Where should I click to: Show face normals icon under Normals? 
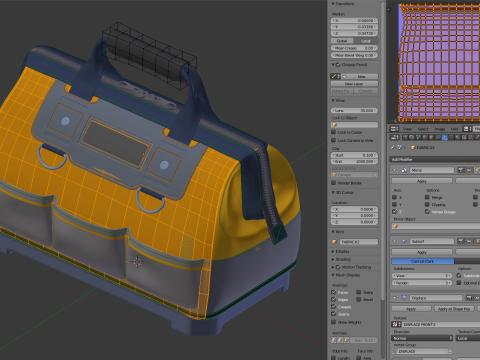click(346, 340)
